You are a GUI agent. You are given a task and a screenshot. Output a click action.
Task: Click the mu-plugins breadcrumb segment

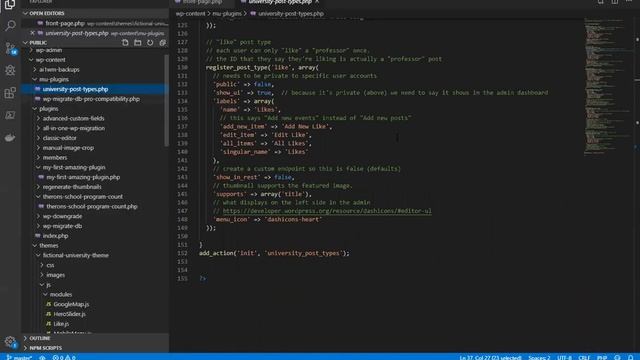click(x=227, y=13)
